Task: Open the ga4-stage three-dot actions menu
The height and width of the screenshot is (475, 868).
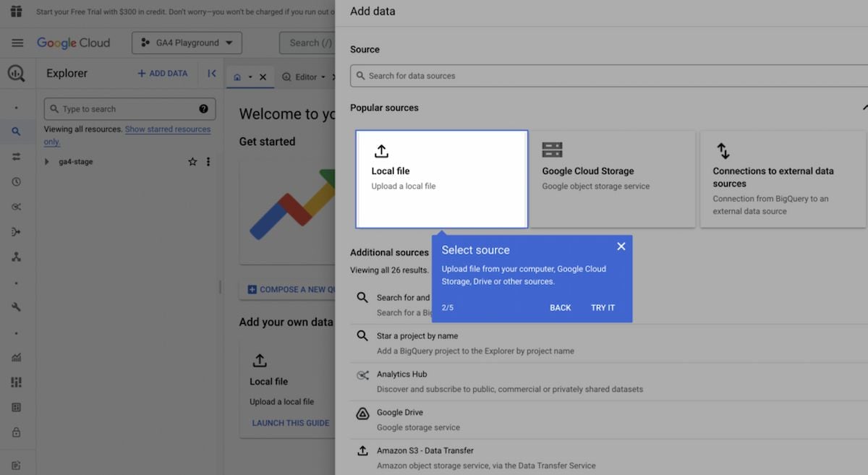Action: pyautogui.click(x=208, y=162)
